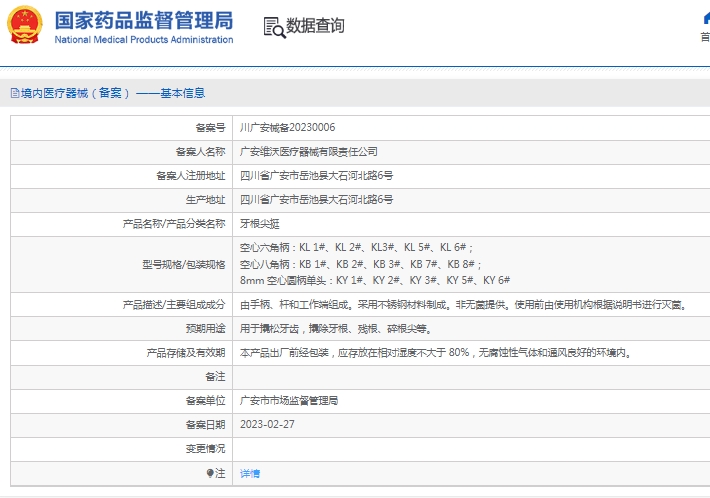The height and width of the screenshot is (498, 710).
Task: Click the national emblem logo
Action: (x=25, y=24)
